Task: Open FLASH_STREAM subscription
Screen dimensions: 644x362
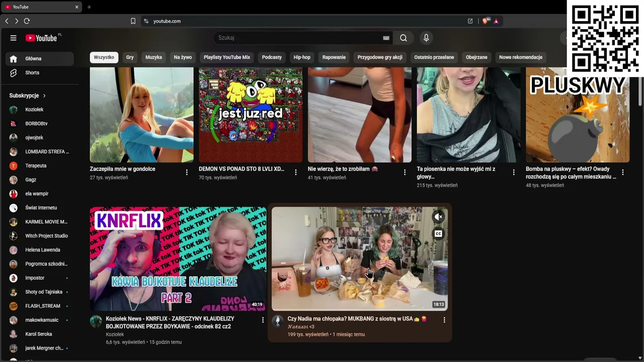Action: [x=39, y=306]
